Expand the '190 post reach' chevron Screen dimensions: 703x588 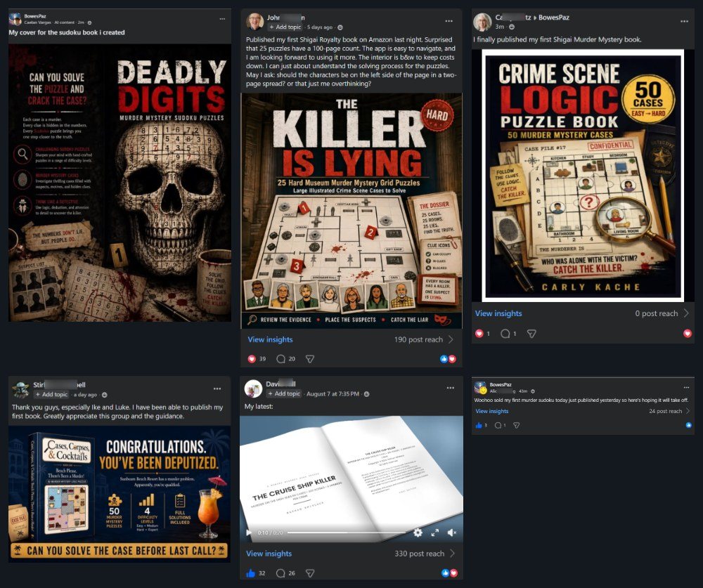[x=451, y=340]
